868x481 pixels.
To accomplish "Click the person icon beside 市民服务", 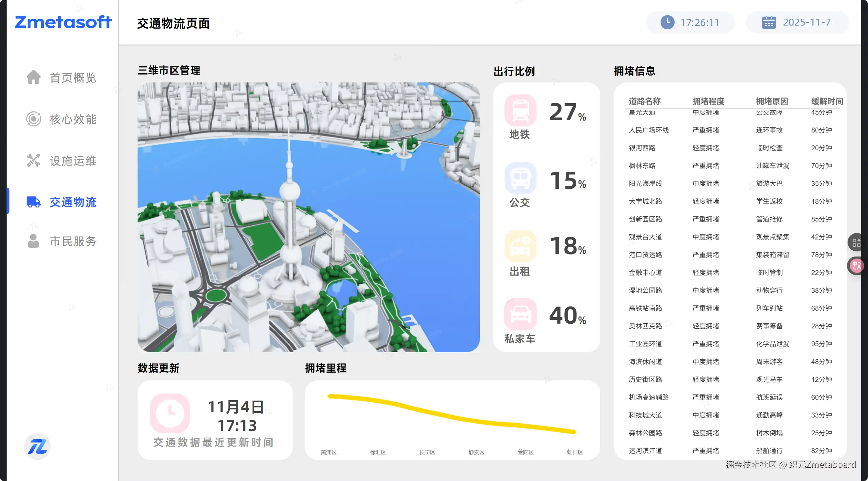I will [33, 241].
